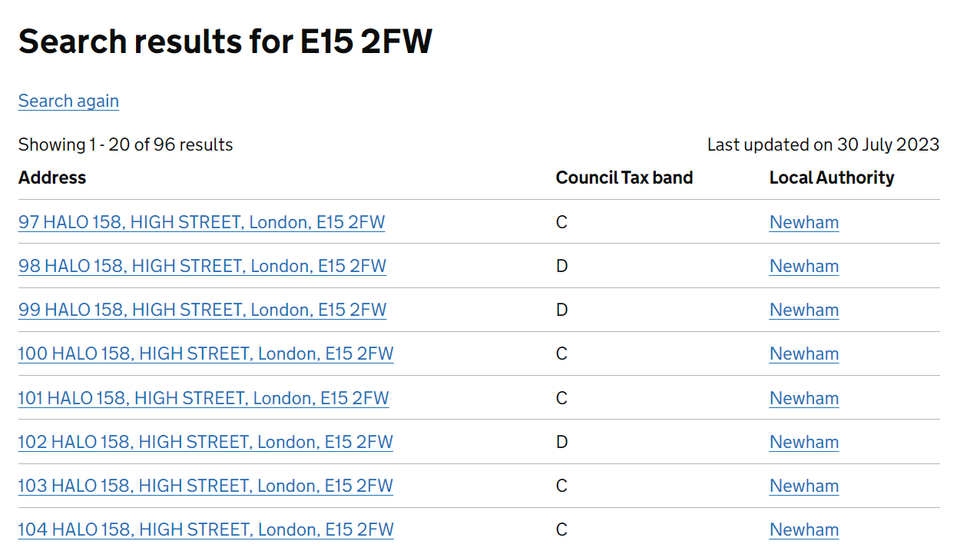The image size is (980, 551).
Task: Open address 98 HALO 158, HIGH STREET
Action: (x=202, y=266)
